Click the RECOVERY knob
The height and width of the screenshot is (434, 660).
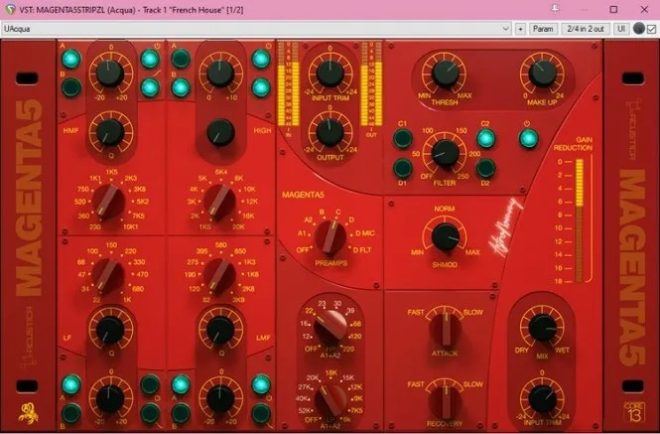[x=445, y=401]
